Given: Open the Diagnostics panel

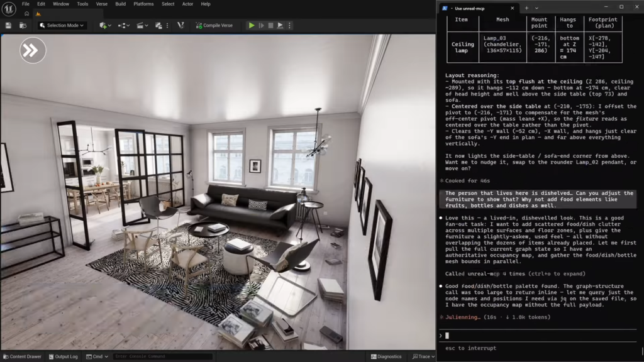Looking at the screenshot, I should pos(386,357).
